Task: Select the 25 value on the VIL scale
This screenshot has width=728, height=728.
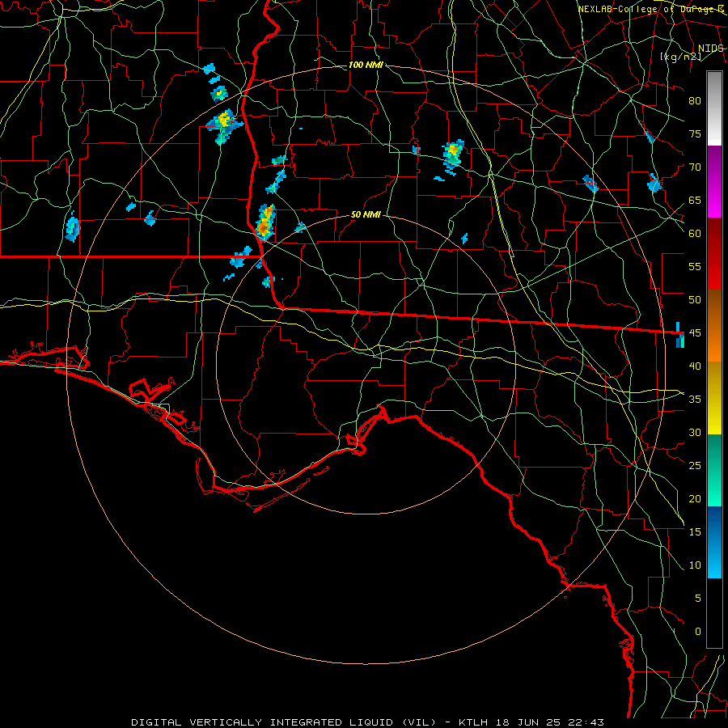Action: 695,465
